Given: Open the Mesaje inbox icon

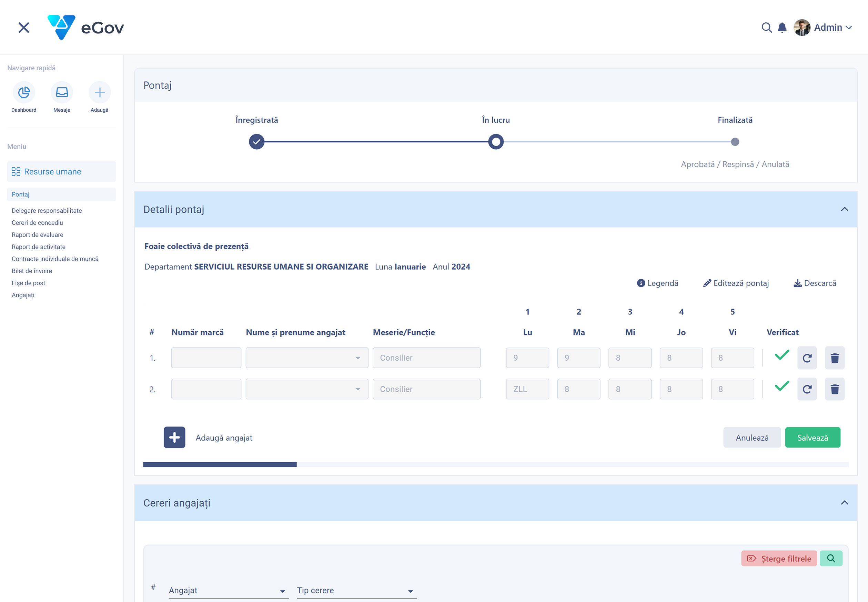Looking at the screenshot, I should pos(62,92).
